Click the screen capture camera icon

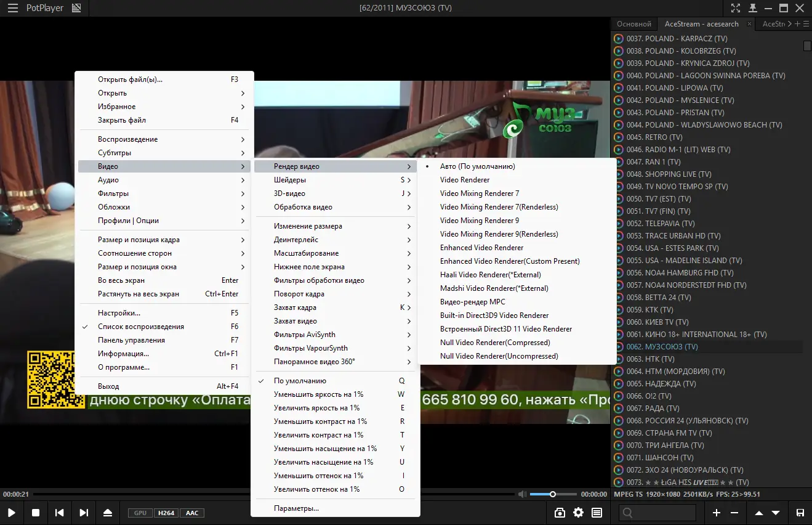(560, 513)
